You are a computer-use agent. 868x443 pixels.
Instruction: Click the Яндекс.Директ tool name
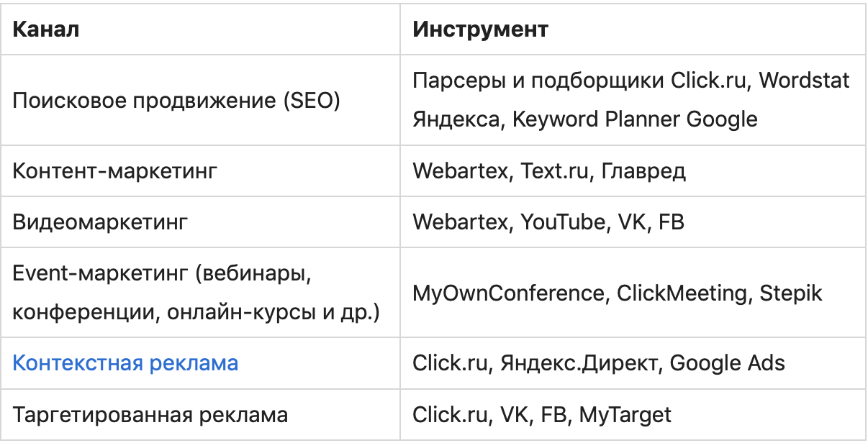tap(579, 363)
